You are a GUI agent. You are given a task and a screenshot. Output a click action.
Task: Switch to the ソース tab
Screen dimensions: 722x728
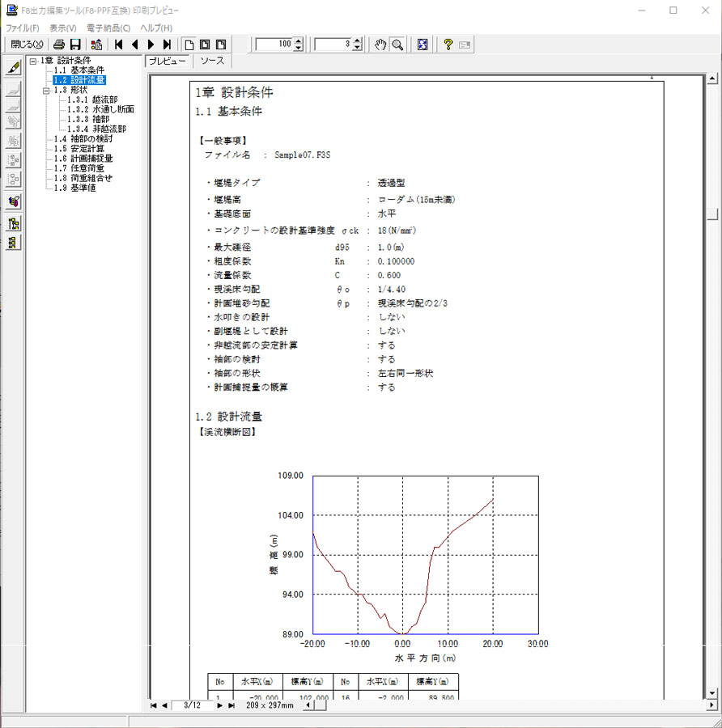tap(213, 61)
